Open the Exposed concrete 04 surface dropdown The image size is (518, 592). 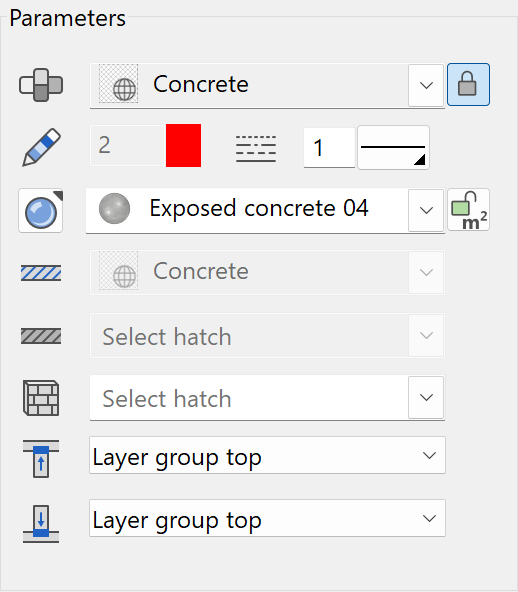(x=426, y=210)
